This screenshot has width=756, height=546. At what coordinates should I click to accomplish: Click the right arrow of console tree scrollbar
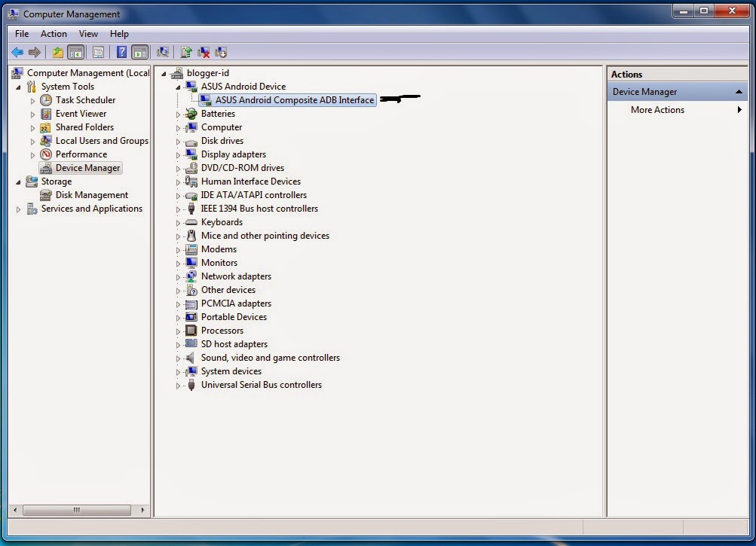142,510
